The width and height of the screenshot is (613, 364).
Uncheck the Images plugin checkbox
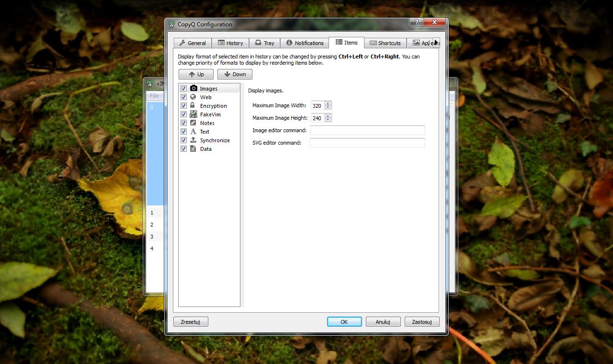click(x=183, y=89)
